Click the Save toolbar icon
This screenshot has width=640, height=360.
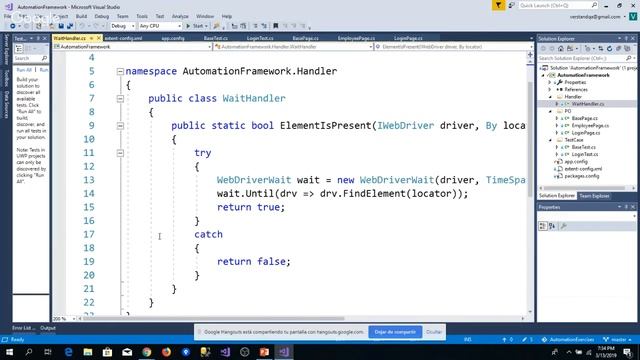pyautogui.click(x=61, y=26)
